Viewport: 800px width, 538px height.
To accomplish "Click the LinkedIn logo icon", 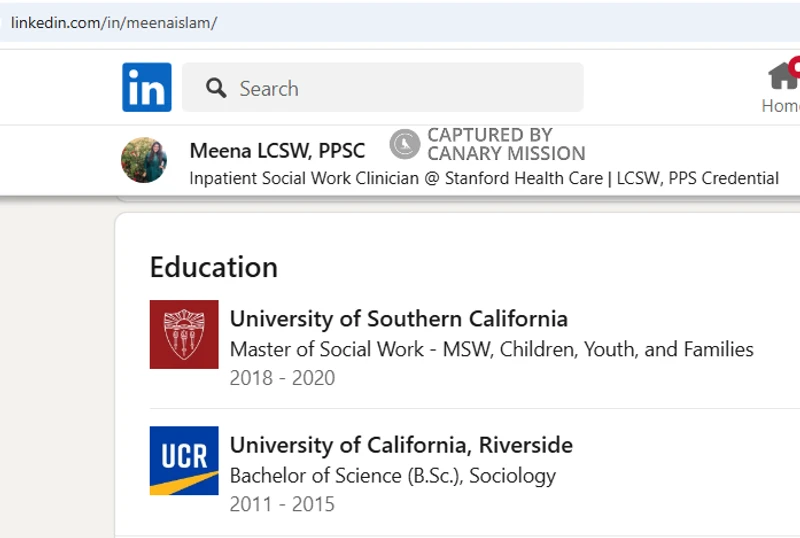I will (x=147, y=87).
